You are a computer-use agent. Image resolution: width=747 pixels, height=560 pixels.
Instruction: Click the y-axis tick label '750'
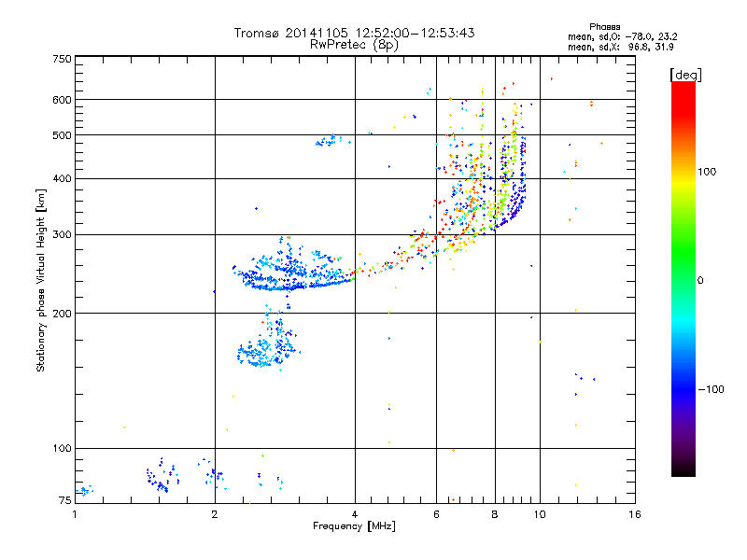(62, 59)
